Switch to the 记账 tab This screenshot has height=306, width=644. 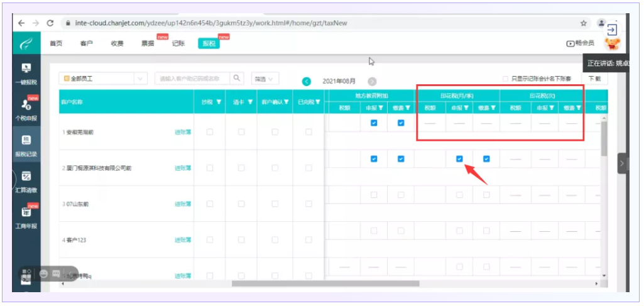tap(178, 43)
